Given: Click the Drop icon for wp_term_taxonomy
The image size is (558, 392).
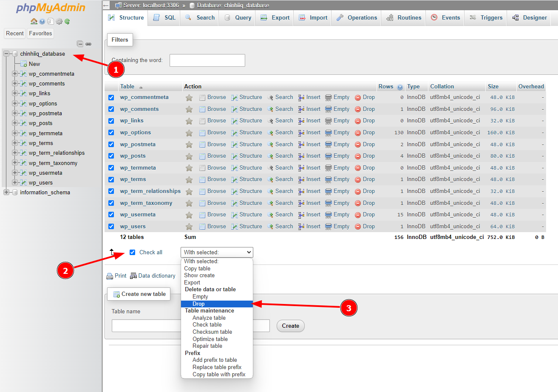Looking at the screenshot, I should 358,203.
